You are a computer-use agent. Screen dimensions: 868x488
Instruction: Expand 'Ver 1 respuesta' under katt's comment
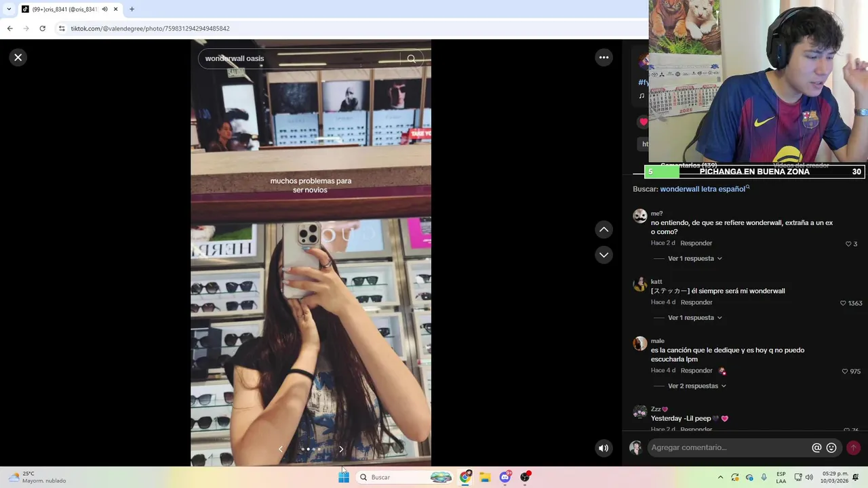pos(694,317)
